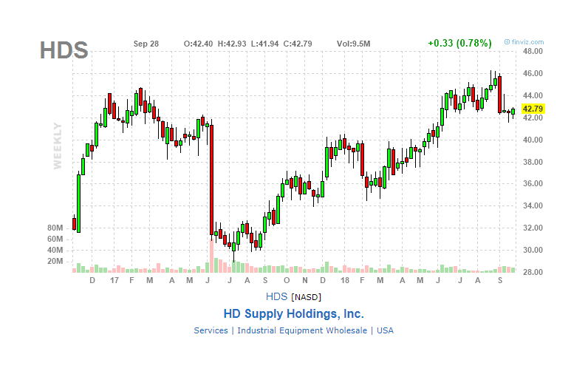Click the O:42.40 open price text
The image size is (588, 374).
(x=198, y=44)
